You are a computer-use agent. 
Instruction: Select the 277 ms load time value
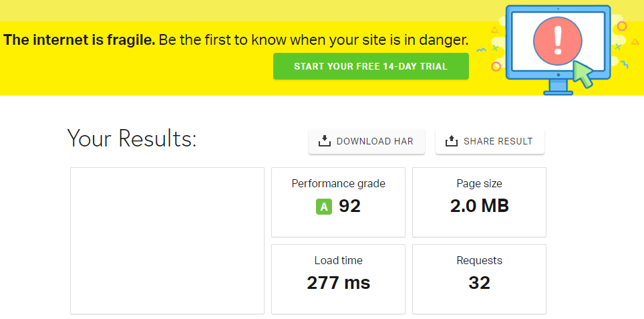pos(338,283)
